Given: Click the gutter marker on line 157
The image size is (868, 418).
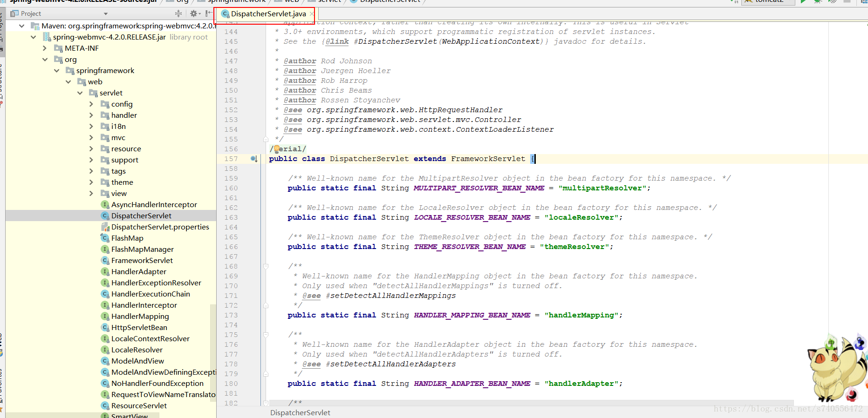Looking at the screenshot, I should [x=254, y=159].
